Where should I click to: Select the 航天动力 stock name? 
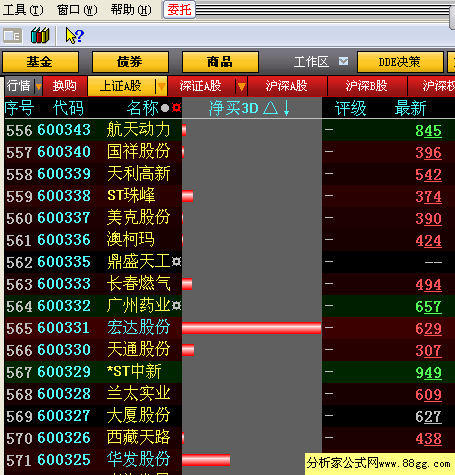pos(139,130)
